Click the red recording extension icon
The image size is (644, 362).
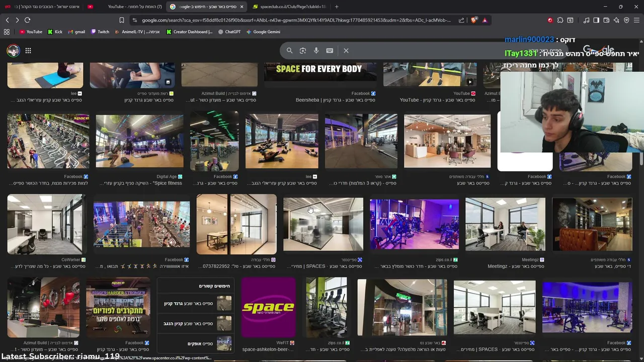550,20
